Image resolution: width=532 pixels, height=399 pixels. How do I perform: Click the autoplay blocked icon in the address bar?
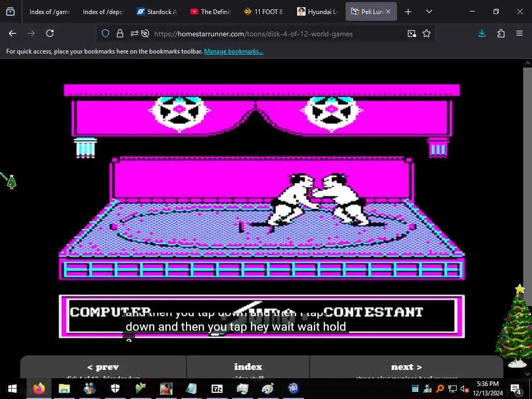click(x=145, y=33)
